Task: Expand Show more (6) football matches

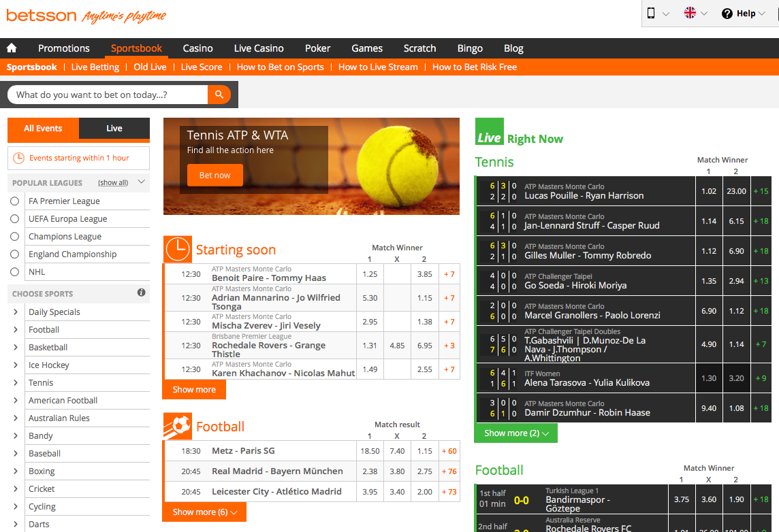Action: (204, 512)
